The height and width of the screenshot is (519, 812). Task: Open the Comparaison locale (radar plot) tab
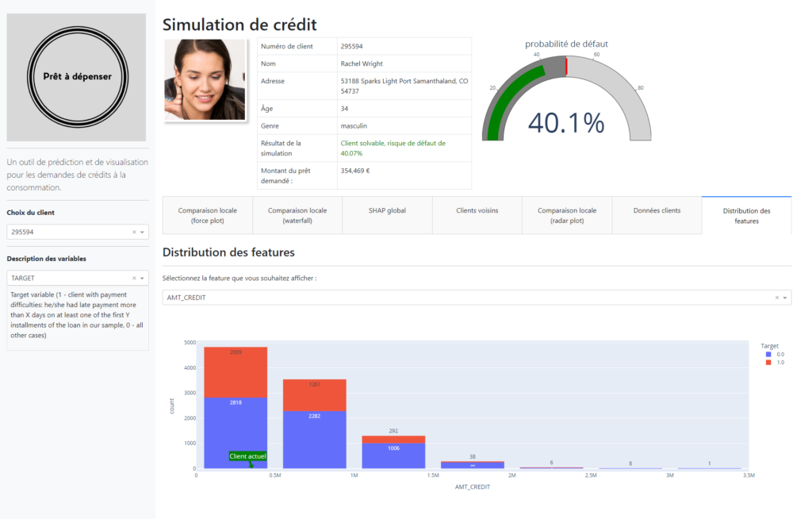click(x=566, y=215)
